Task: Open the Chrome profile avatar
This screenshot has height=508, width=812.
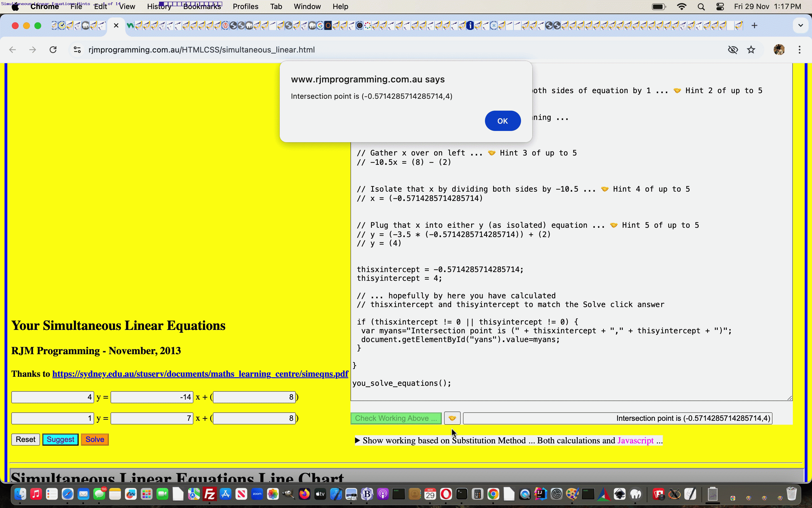Action: [x=779, y=50]
